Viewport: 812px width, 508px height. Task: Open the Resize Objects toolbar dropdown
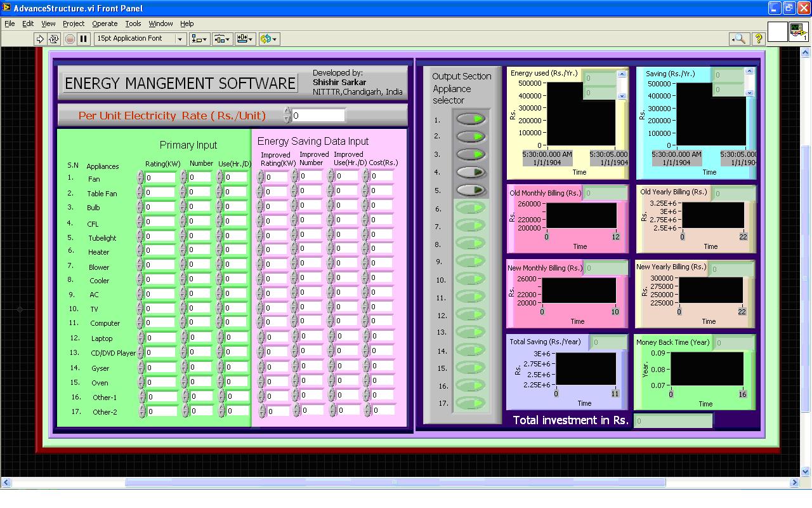pos(245,39)
